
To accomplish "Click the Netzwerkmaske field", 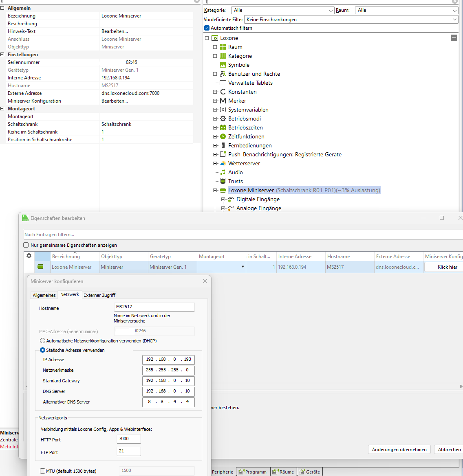I will (168, 370).
